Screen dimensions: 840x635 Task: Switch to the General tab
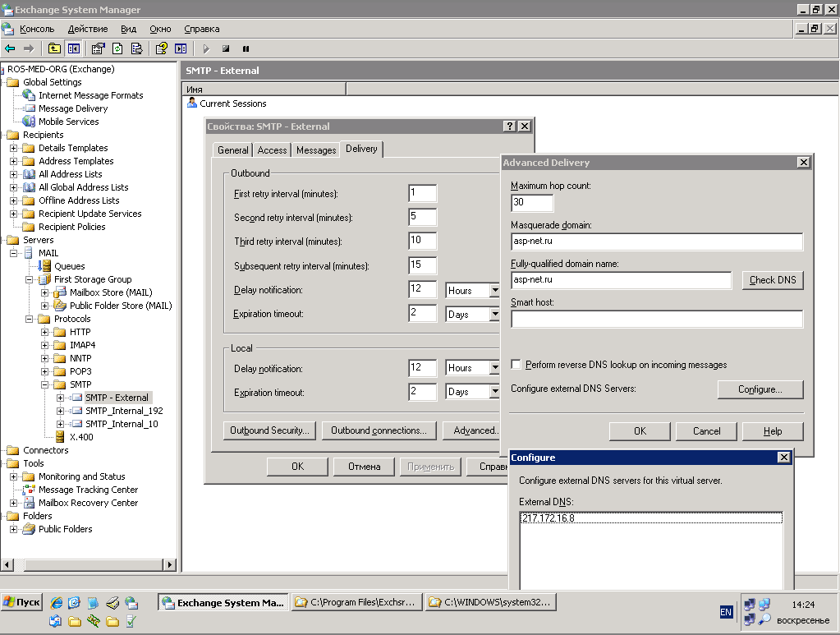232,150
